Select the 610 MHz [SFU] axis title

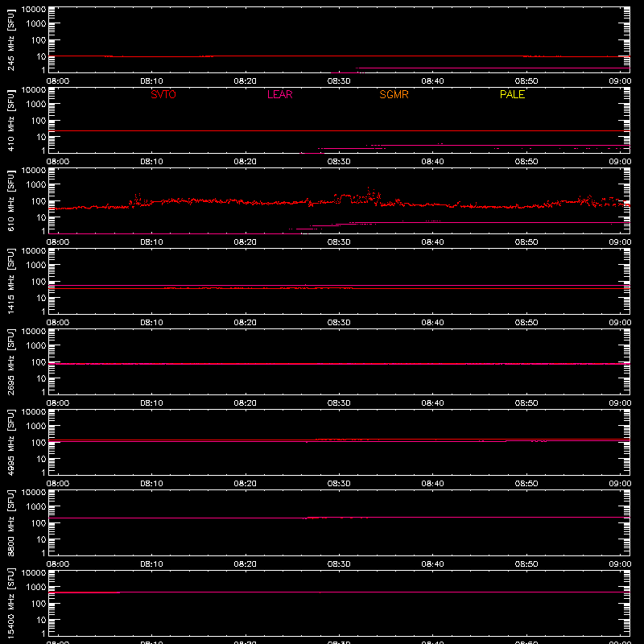[x=10, y=200]
